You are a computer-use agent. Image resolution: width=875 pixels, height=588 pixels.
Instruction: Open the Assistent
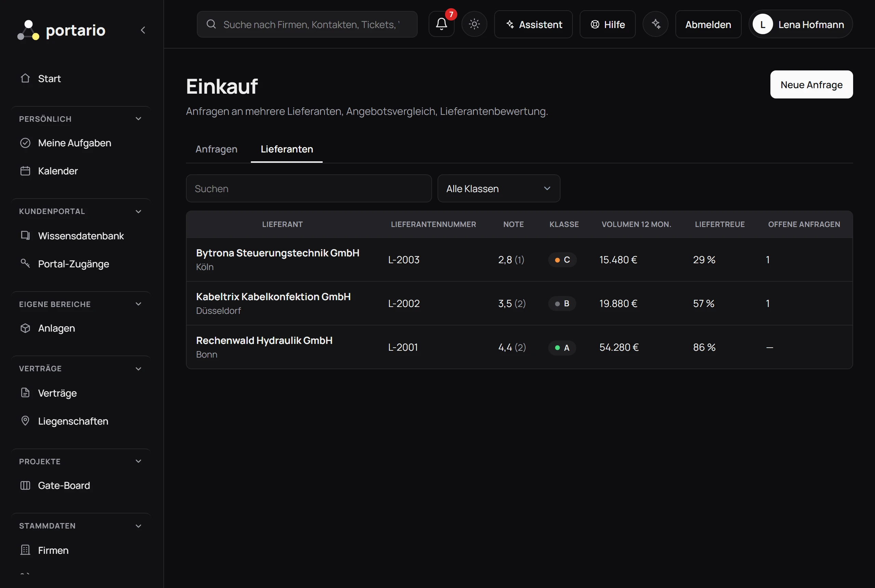tap(533, 24)
